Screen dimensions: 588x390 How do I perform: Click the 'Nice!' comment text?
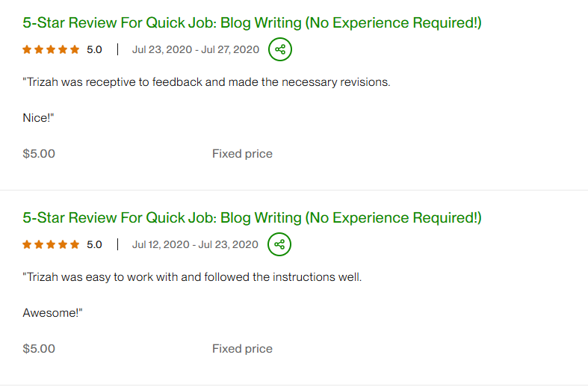point(39,117)
